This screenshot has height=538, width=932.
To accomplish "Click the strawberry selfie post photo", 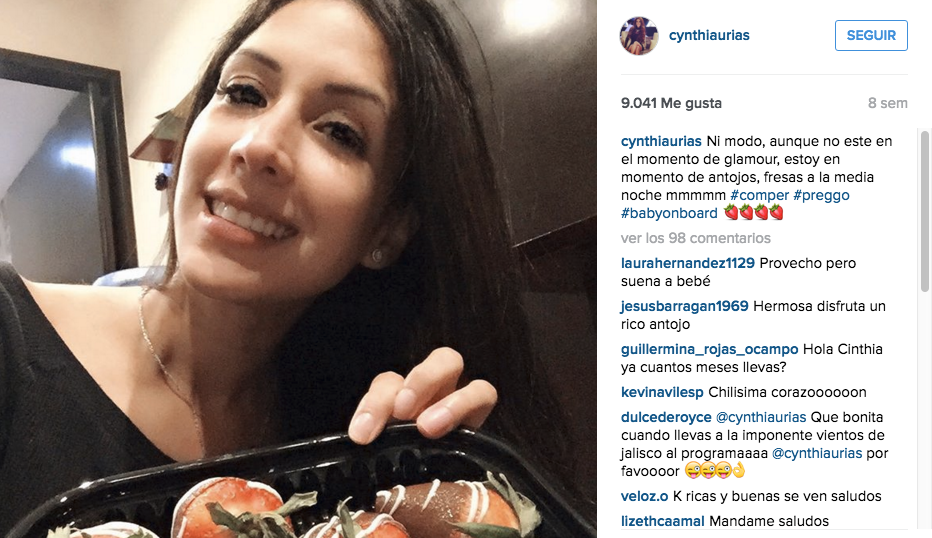I will [x=298, y=269].
